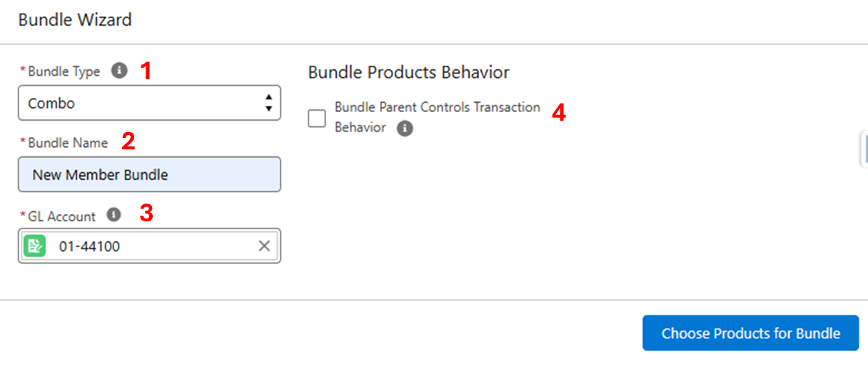The width and height of the screenshot is (868, 372).
Task: Click the Bundle Type info icon
Action: (x=120, y=71)
